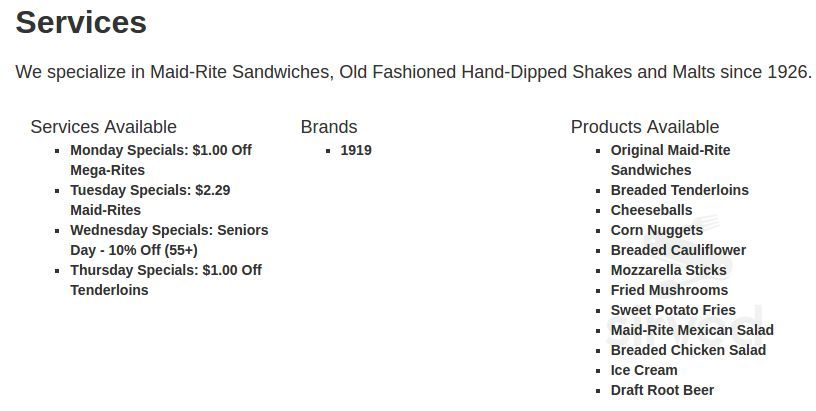Select the Corn Nuggets item

(657, 230)
